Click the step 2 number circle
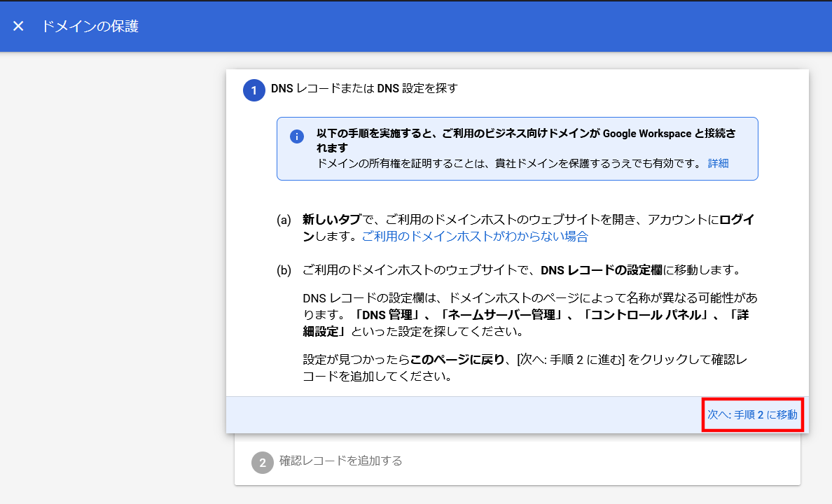The width and height of the screenshot is (832, 504). 262,463
